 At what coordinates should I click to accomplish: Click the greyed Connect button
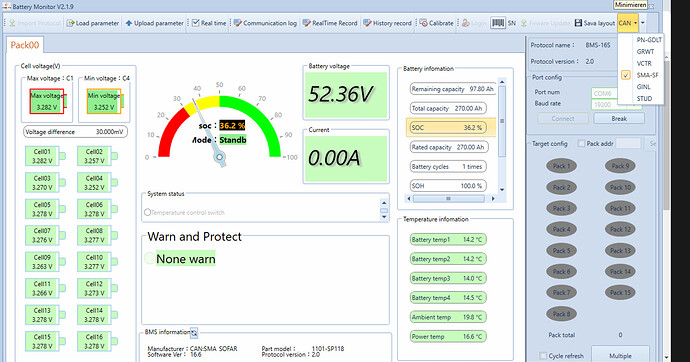click(x=563, y=118)
